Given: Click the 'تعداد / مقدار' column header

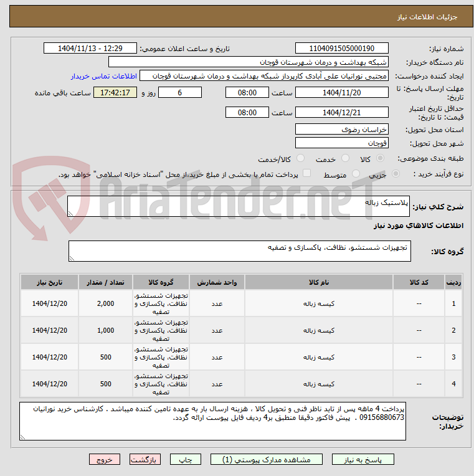Looking at the screenshot, I should click(106, 282).
